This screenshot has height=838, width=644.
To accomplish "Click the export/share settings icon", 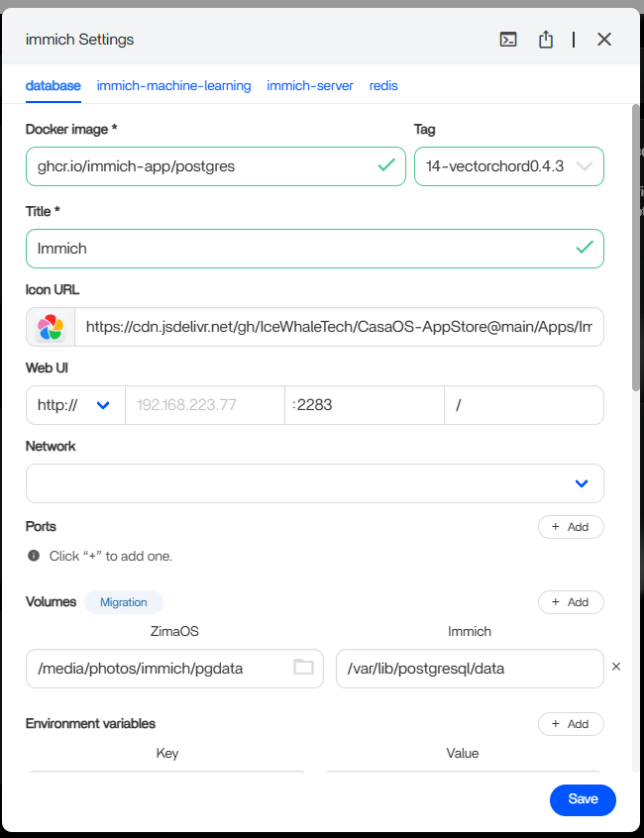I will coord(545,40).
